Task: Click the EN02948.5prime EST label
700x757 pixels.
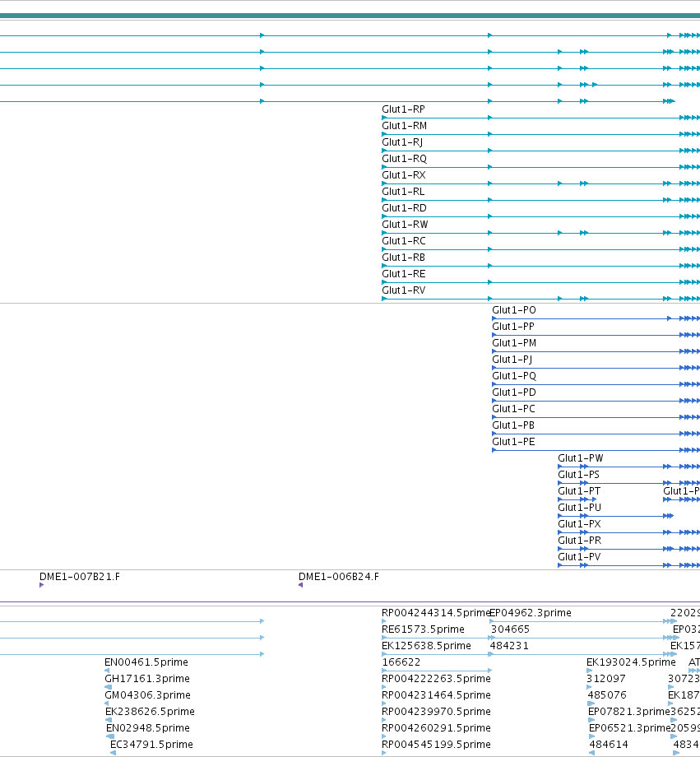Action: coord(148,727)
